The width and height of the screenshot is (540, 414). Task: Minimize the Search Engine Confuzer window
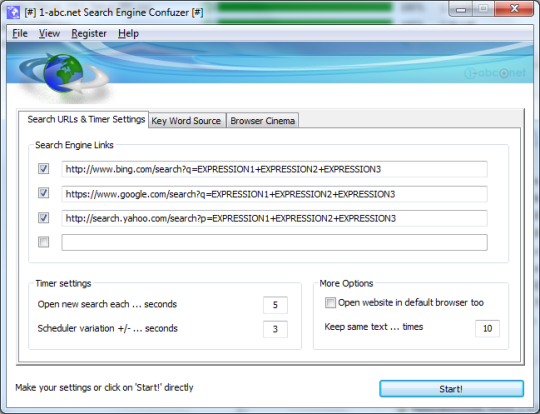(x=461, y=9)
